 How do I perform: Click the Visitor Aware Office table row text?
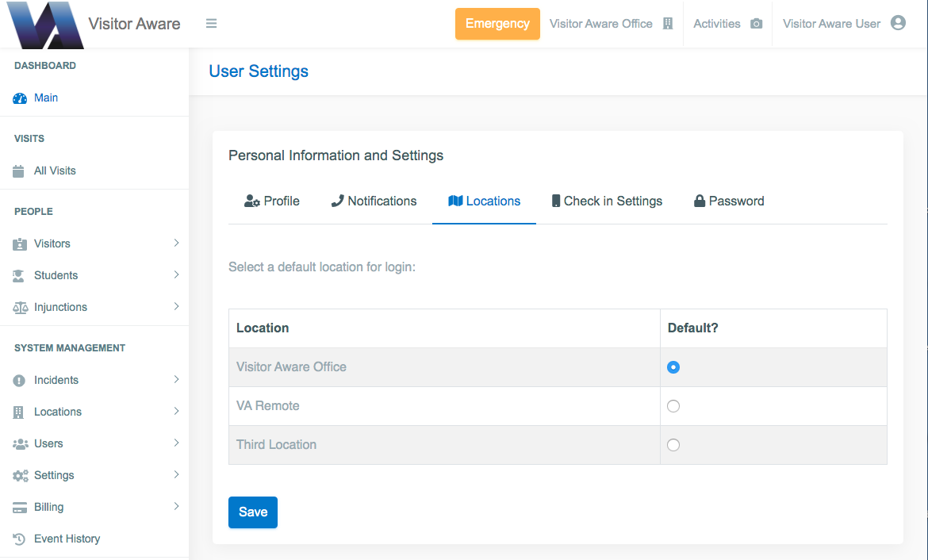(291, 367)
